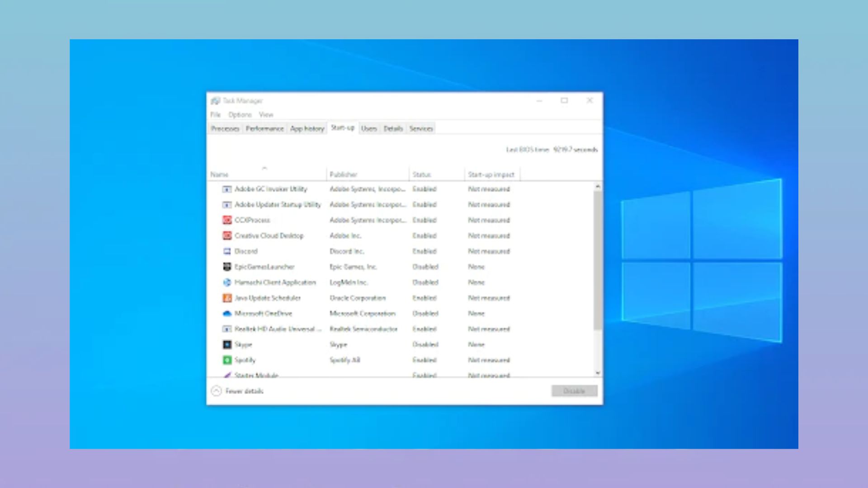Select the Spotify row name
The height and width of the screenshot is (488, 868).
245,360
